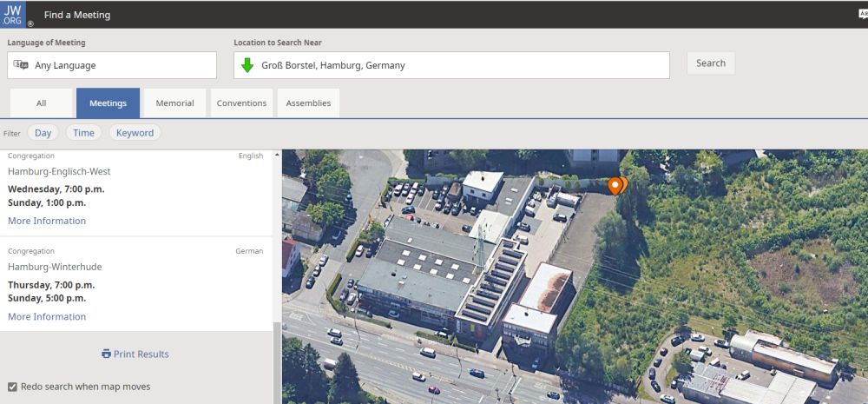Click the Location to Search Near field
The height and width of the screenshot is (404, 868).
pos(460,65)
